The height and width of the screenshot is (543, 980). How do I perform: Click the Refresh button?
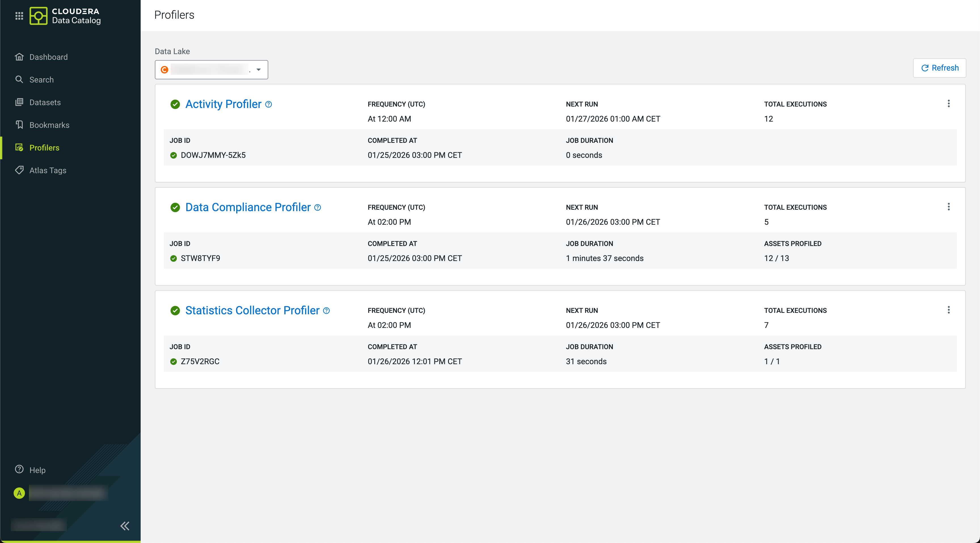click(x=939, y=68)
